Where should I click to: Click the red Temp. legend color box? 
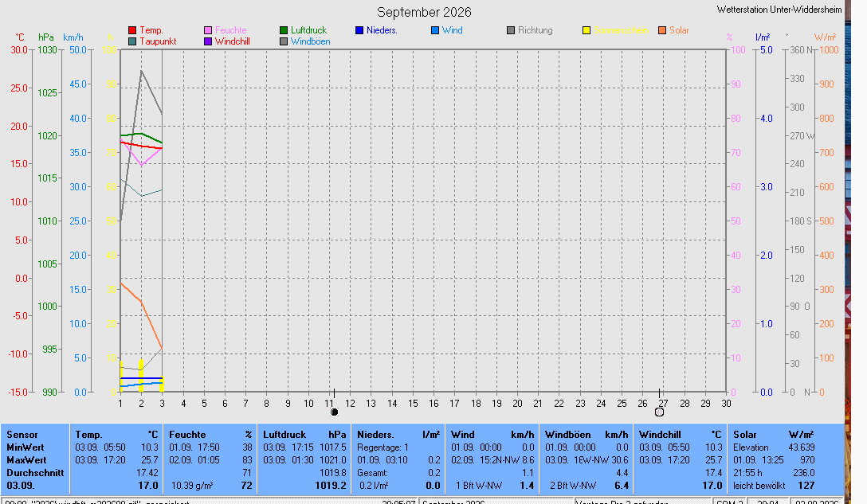pyautogui.click(x=132, y=30)
